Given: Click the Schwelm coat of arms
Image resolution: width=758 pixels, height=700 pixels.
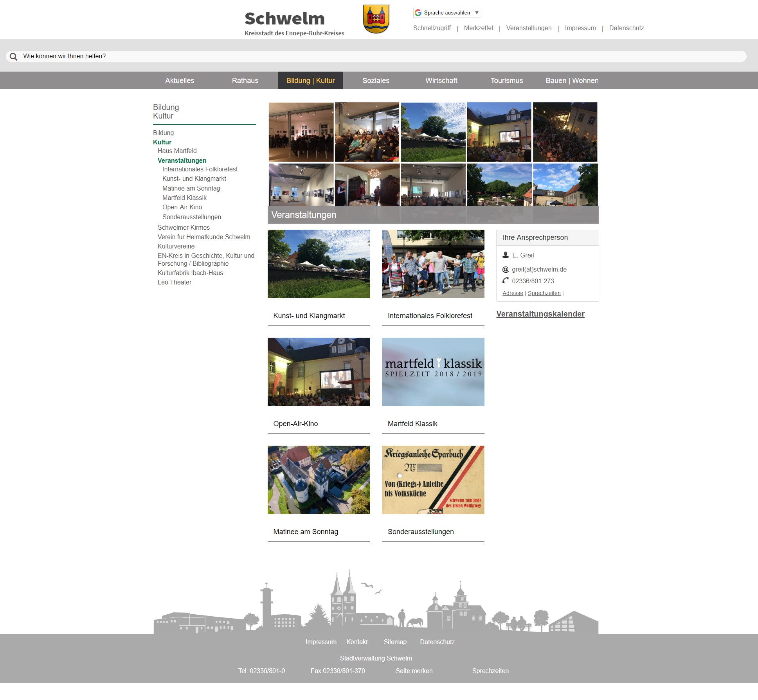Looking at the screenshot, I should (x=376, y=19).
